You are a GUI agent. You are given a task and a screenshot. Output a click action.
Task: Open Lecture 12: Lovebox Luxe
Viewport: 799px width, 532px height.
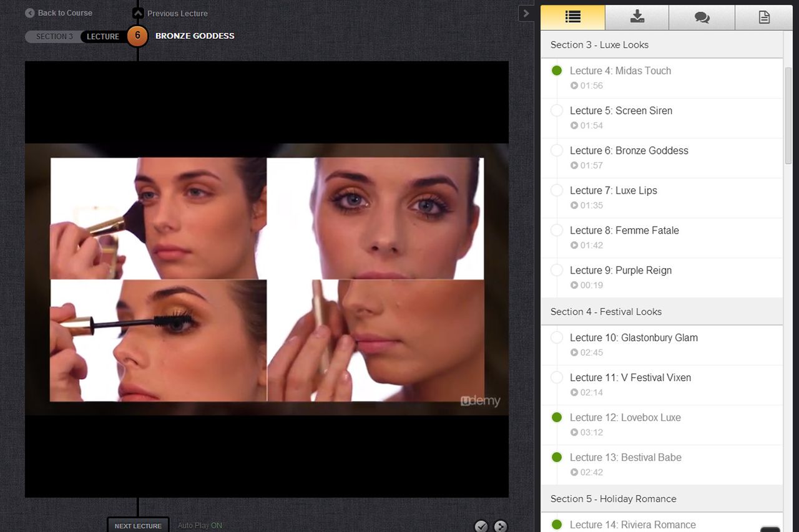pyautogui.click(x=625, y=417)
